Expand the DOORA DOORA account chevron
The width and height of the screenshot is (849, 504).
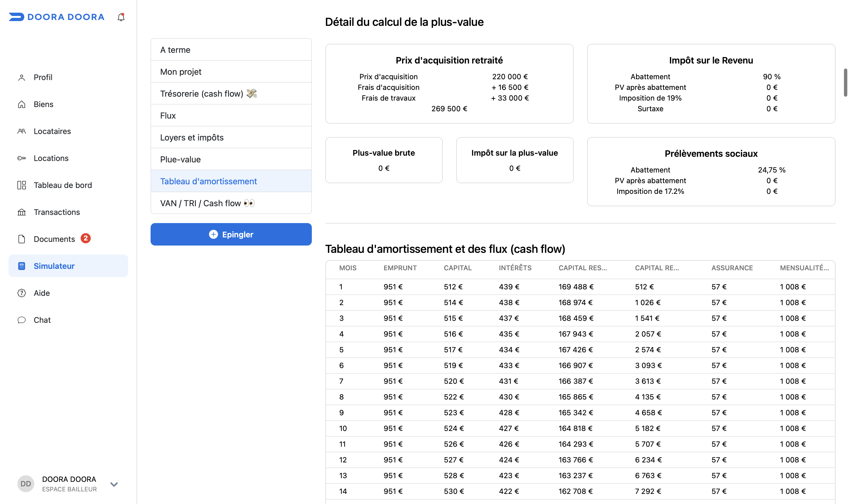pyautogui.click(x=114, y=484)
